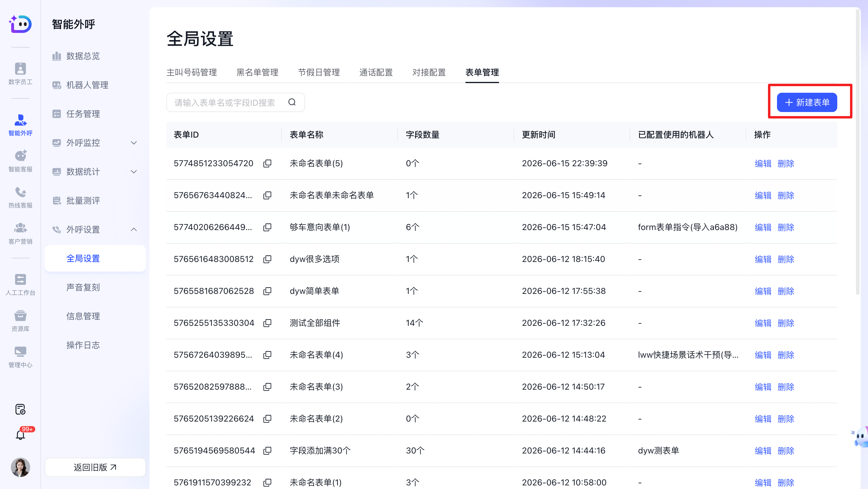Image resolution: width=868 pixels, height=489 pixels.
Task: Select 声音复刻 submenu item
Action: point(95,288)
